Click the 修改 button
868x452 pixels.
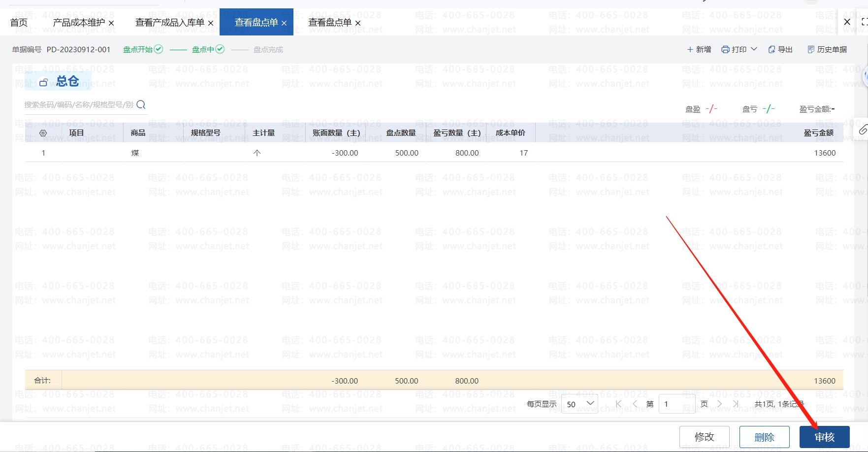point(705,437)
